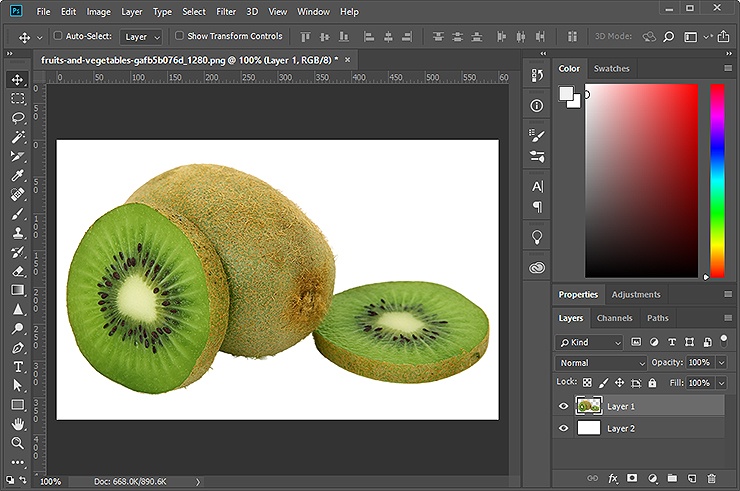Click the vertical hue spectrum slider

pyautogui.click(x=717, y=178)
